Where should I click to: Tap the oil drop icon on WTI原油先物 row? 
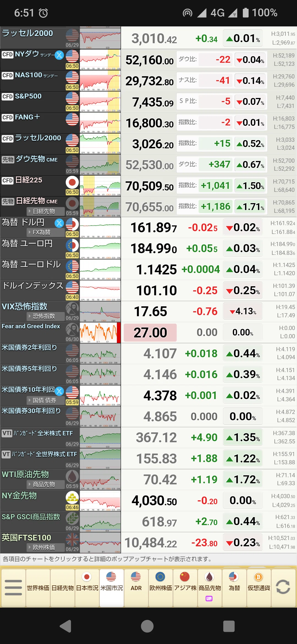coord(72,476)
